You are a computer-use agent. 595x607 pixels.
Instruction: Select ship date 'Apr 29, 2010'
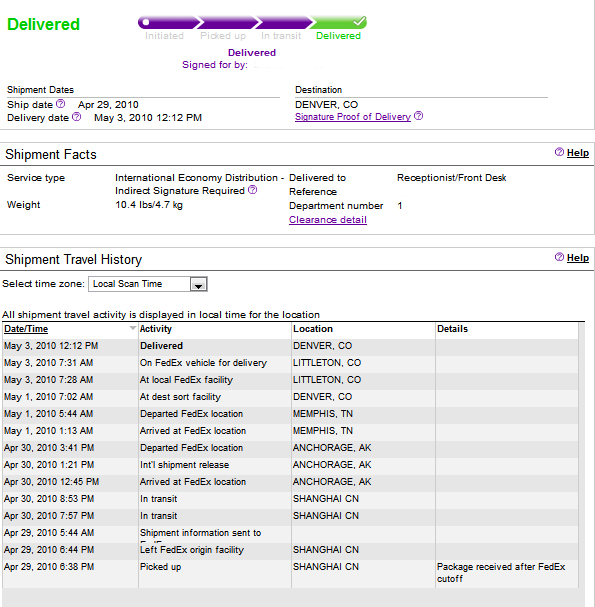pos(108,105)
